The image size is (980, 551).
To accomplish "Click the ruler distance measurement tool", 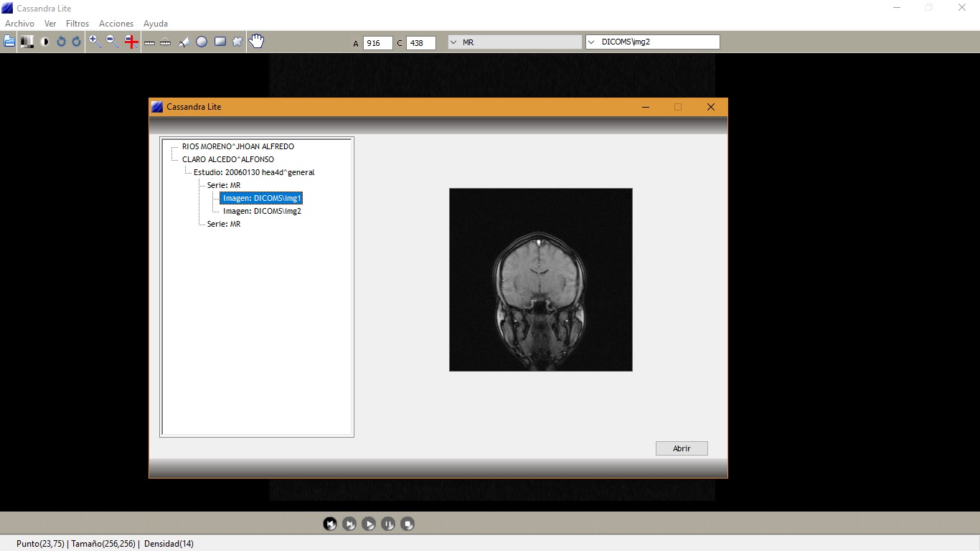I will click(x=149, y=42).
